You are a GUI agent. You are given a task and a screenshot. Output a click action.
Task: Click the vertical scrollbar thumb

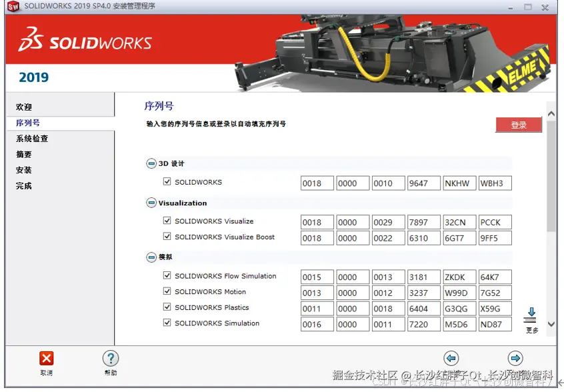click(x=551, y=176)
